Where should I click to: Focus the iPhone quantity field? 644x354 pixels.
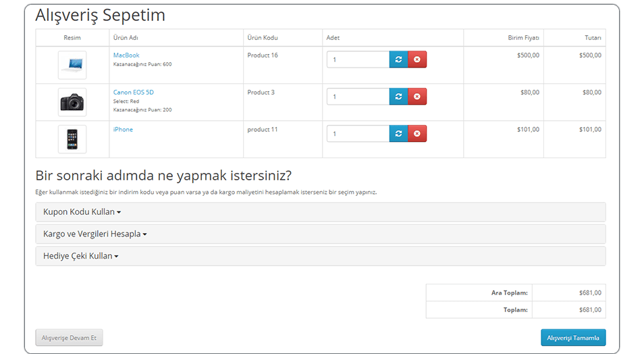tap(358, 133)
